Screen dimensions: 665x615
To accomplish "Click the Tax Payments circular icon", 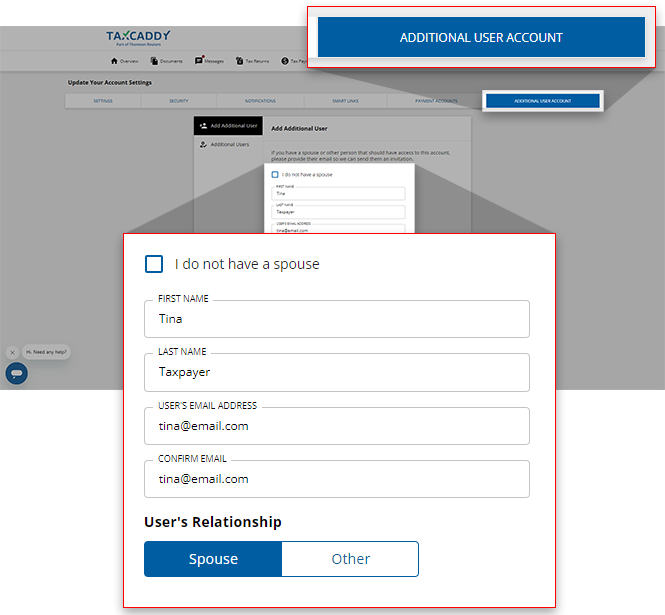I will click(x=285, y=61).
